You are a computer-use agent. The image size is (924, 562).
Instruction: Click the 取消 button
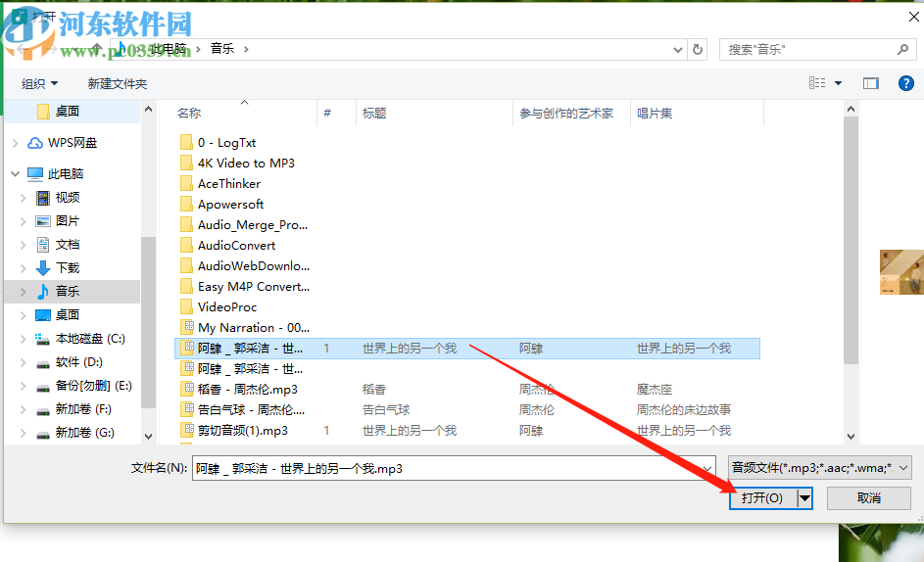pyautogui.click(x=868, y=498)
